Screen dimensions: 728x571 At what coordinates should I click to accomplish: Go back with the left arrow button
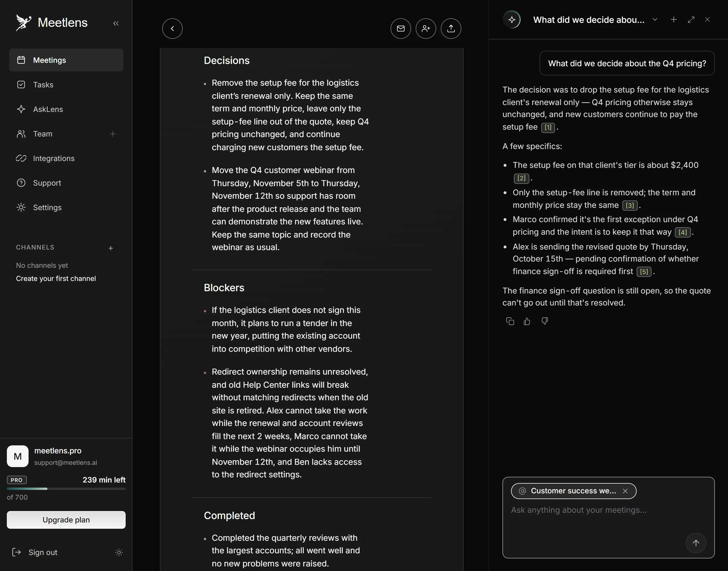172,29
